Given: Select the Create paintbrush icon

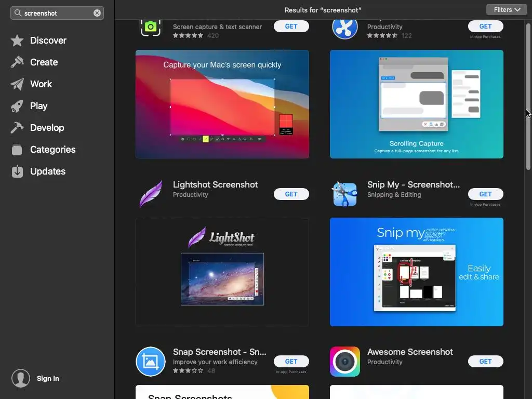Looking at the screenshot, I should (17, 62).
